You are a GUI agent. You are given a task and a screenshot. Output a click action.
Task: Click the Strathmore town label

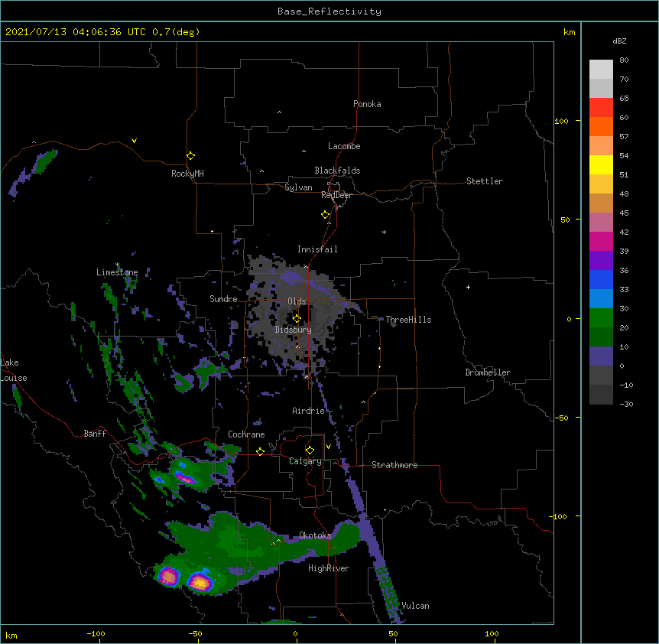394,465
